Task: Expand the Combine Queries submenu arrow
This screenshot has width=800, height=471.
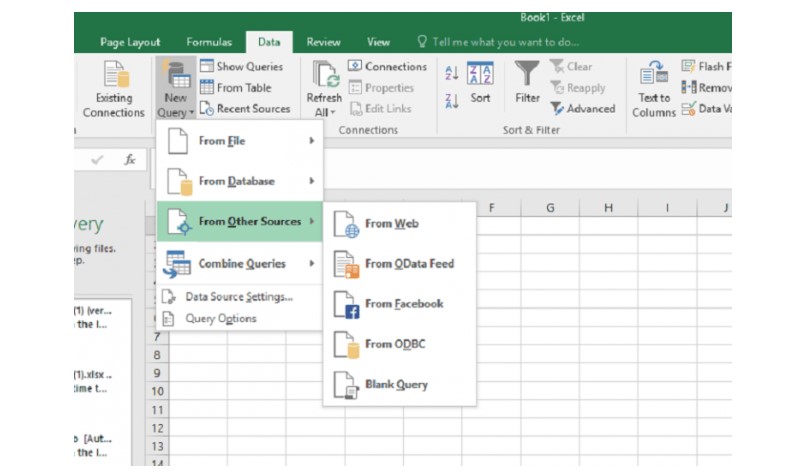Action: click(x=311, y=263)
